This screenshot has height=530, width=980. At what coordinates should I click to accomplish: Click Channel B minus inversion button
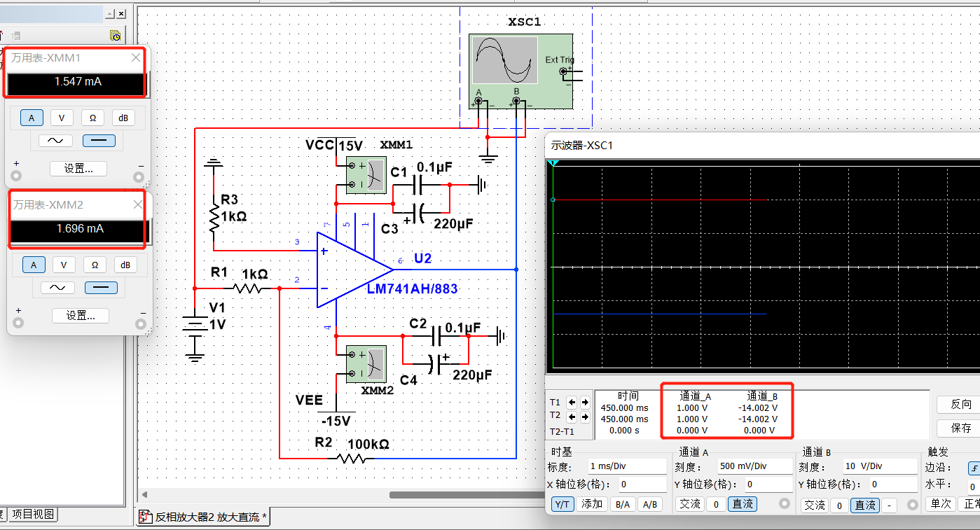pyautogui.click(x=889, y=505)
